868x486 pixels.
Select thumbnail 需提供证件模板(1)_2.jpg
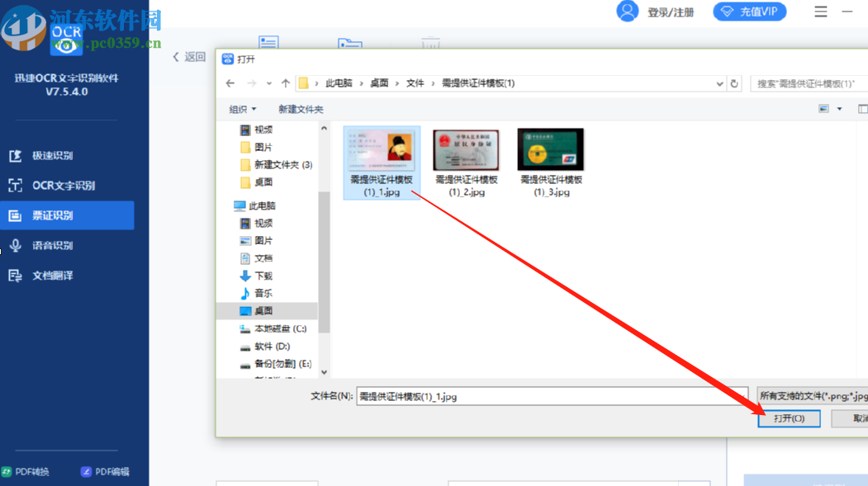(465, 149)
